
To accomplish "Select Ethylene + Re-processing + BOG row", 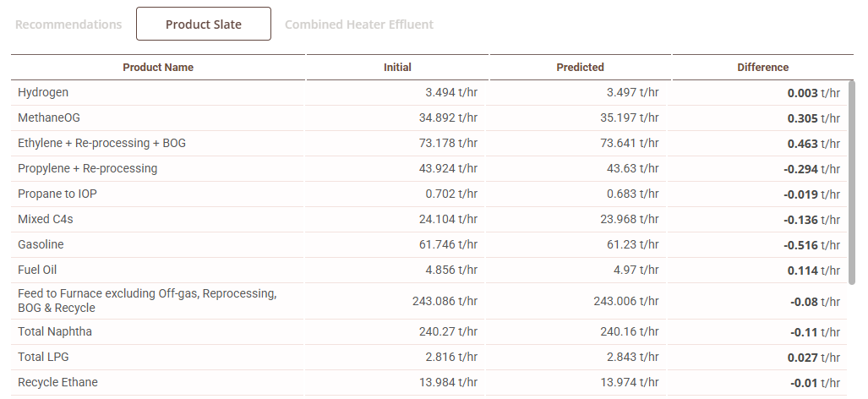I will 101,143.
